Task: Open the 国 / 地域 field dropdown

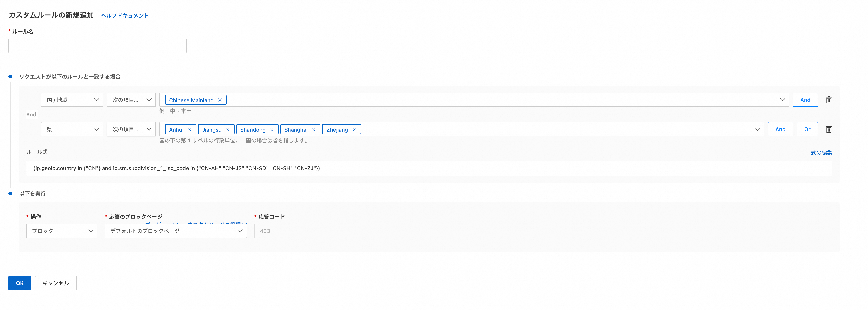Action: pos(72,100)
